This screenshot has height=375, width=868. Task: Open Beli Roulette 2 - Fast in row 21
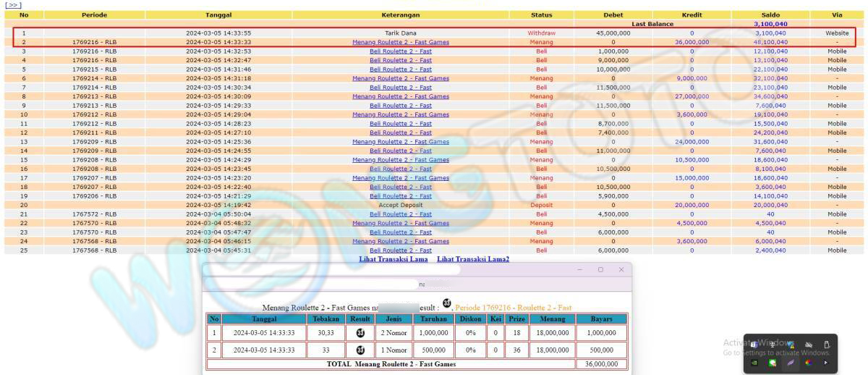(x=400, y=214)
